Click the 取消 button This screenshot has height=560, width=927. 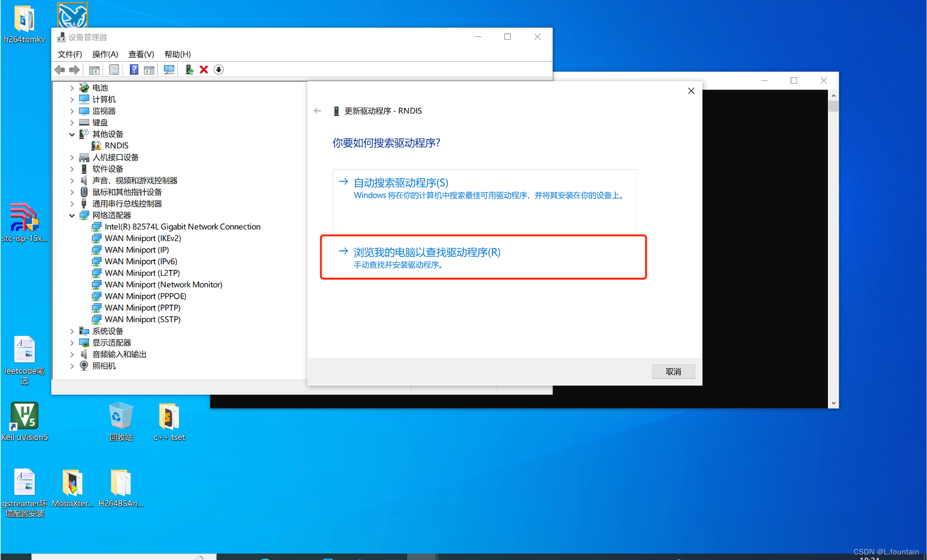(673, 372)
